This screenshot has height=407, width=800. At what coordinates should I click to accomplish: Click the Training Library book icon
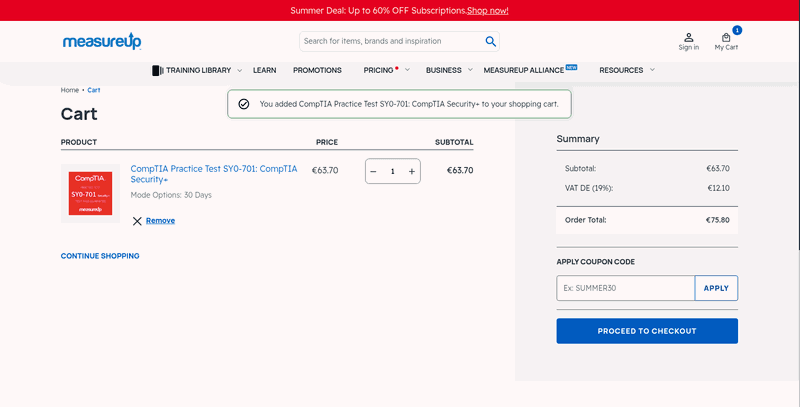click(x=158, y=70)
